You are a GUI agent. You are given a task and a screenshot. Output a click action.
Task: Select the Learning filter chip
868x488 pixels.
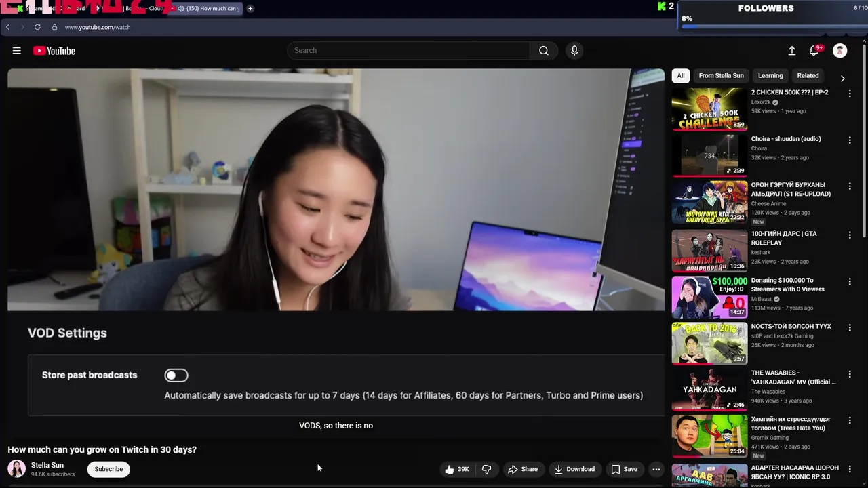(770, 76)
